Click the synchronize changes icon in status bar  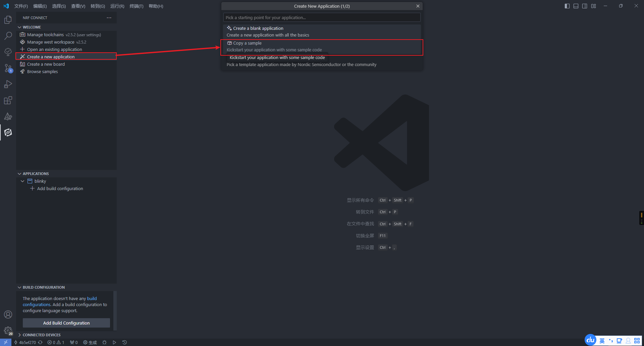pos(40,342)
